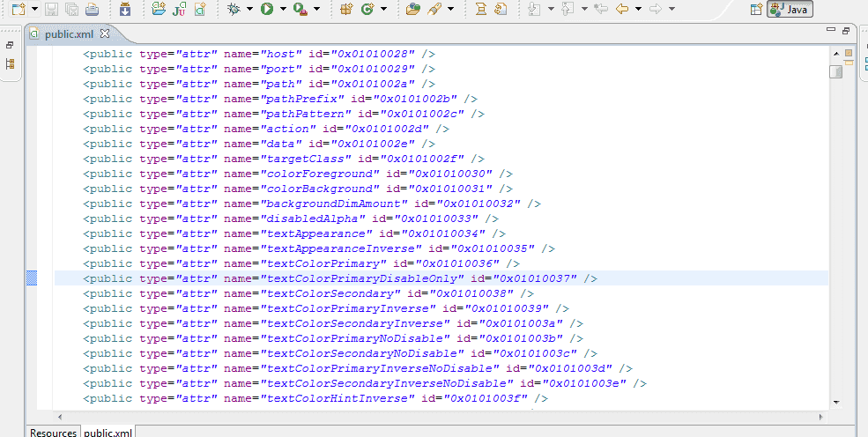Click the Forward navigation arrow
This screenshot has height=437, width=868.
[656, 9]
